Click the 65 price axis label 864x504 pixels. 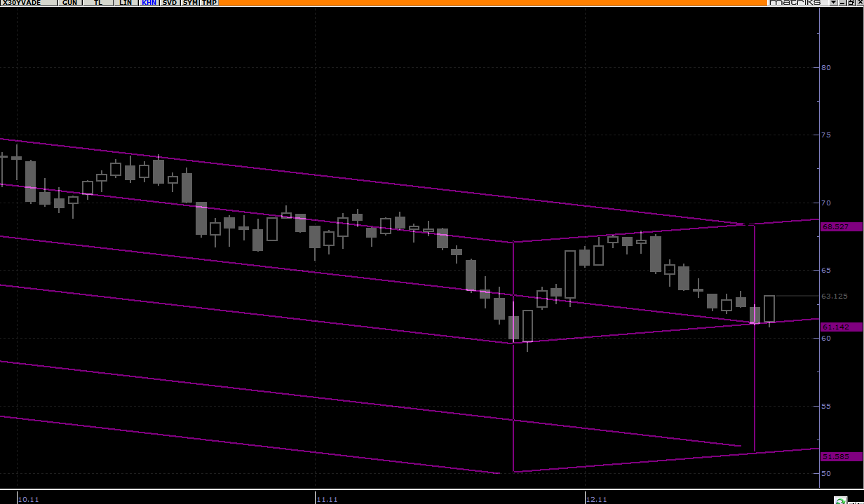[826, 270]
